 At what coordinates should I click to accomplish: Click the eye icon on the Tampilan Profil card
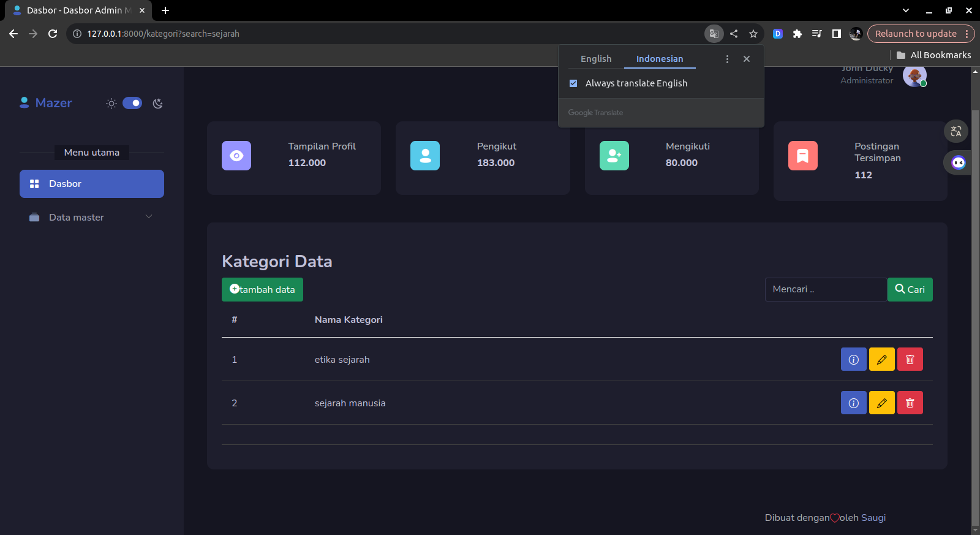pyautogui.click(x=236, y=156)
